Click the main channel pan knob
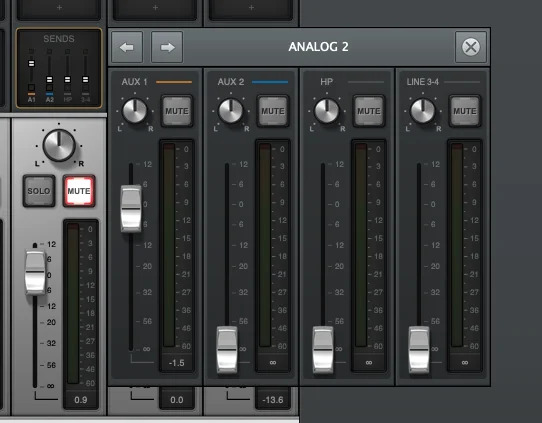Screen dimensions: 542x423 point(59,145)
